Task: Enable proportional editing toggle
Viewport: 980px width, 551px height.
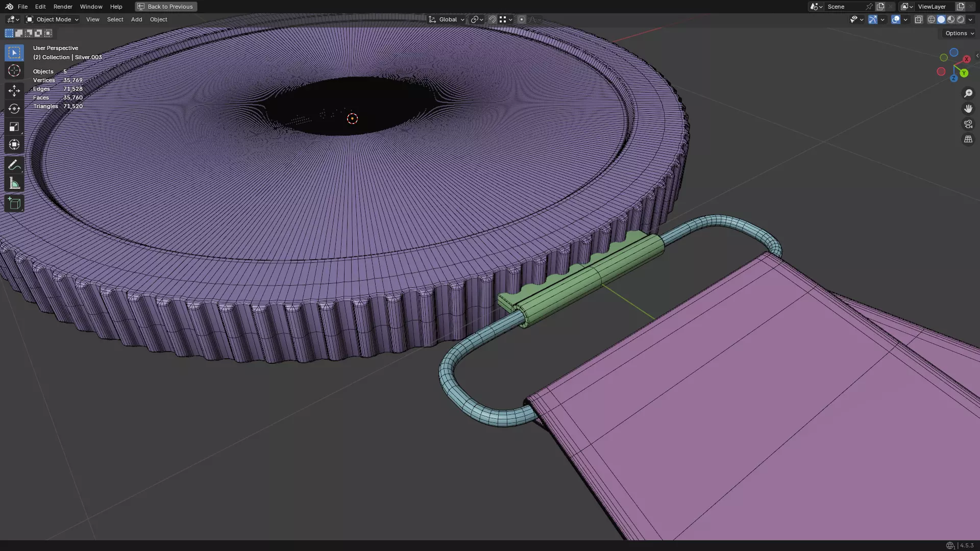Action: click(521, 19)
